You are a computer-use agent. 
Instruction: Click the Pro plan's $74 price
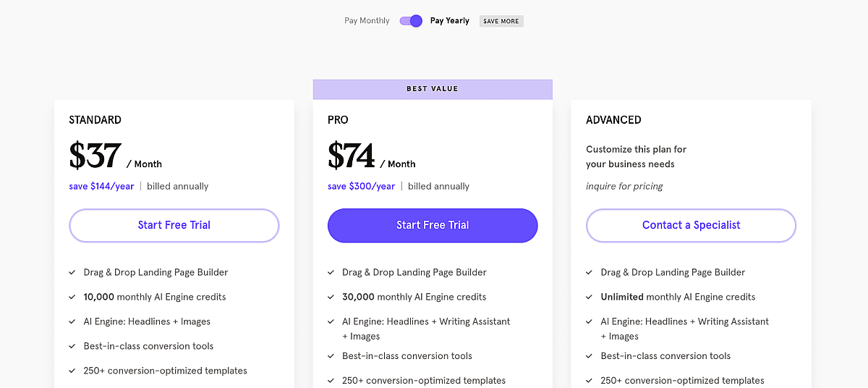pyautogui.click(x=352, y=156)
